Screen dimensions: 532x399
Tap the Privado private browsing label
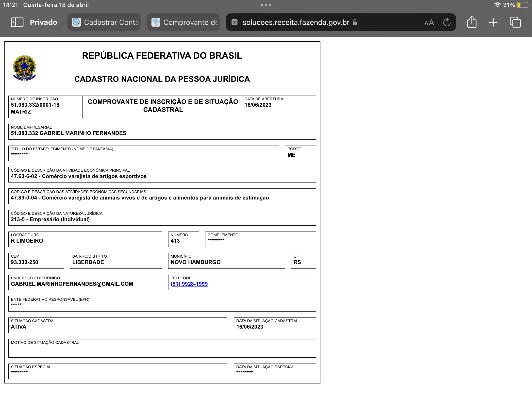point(43,22)
